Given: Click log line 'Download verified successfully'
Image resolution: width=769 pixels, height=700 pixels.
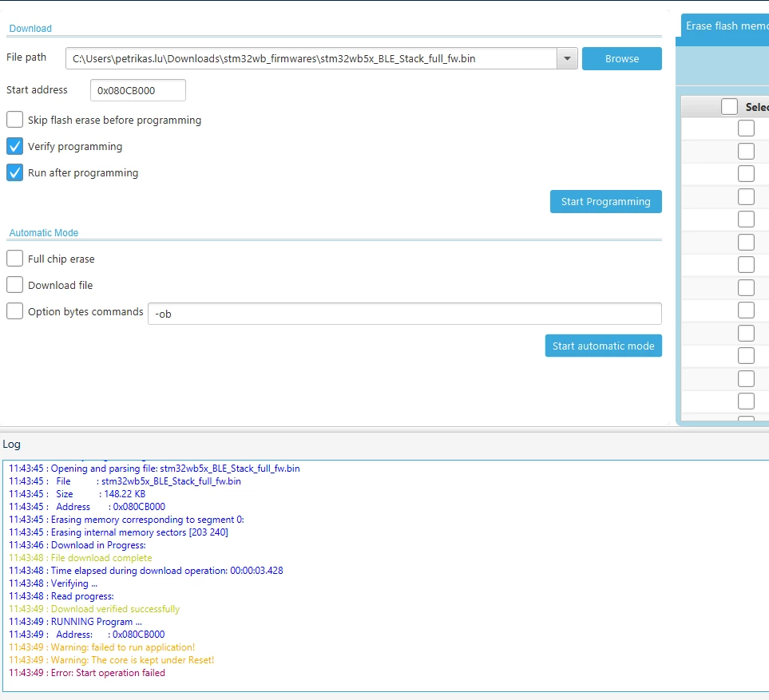Looking at the screenshot, I should pos(94,609).
